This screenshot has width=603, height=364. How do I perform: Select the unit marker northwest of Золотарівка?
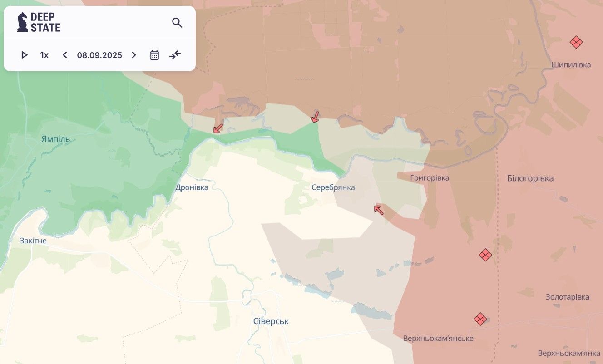pyautogui.click(x=485, y=255)
